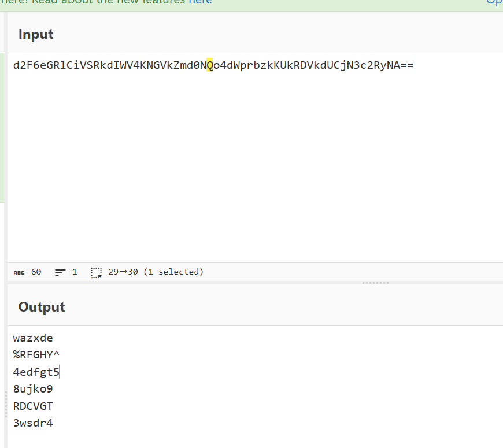Screen dimensions: 503x448
Task: Click the Input pane heading
Action: click(x=36, y=34)
